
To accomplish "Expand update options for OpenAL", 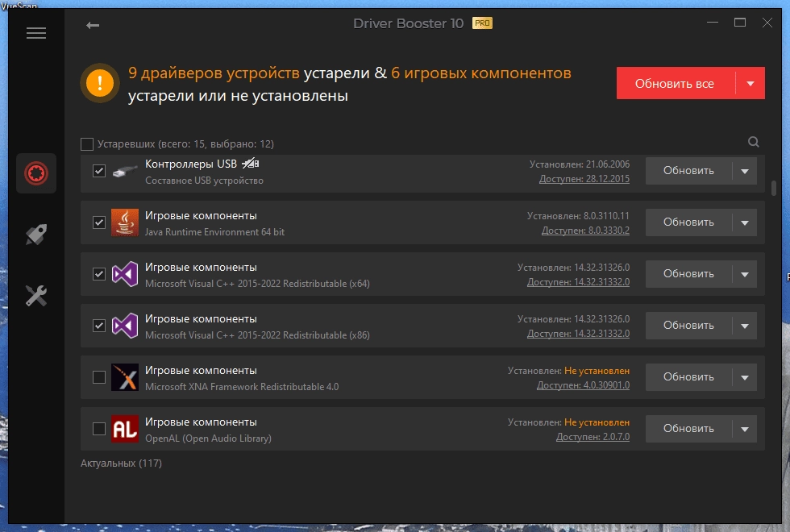I will [745, 429].
